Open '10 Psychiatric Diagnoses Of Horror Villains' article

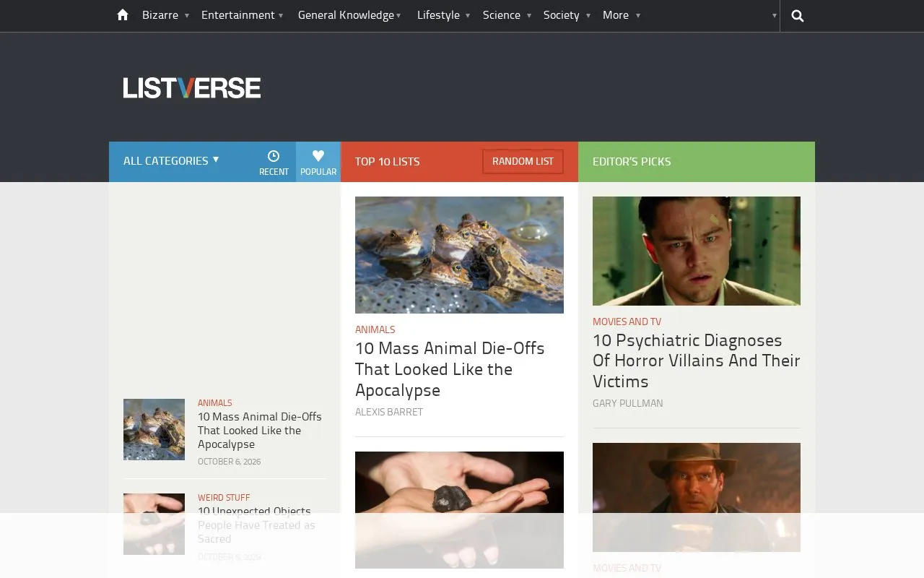point(696,361)
